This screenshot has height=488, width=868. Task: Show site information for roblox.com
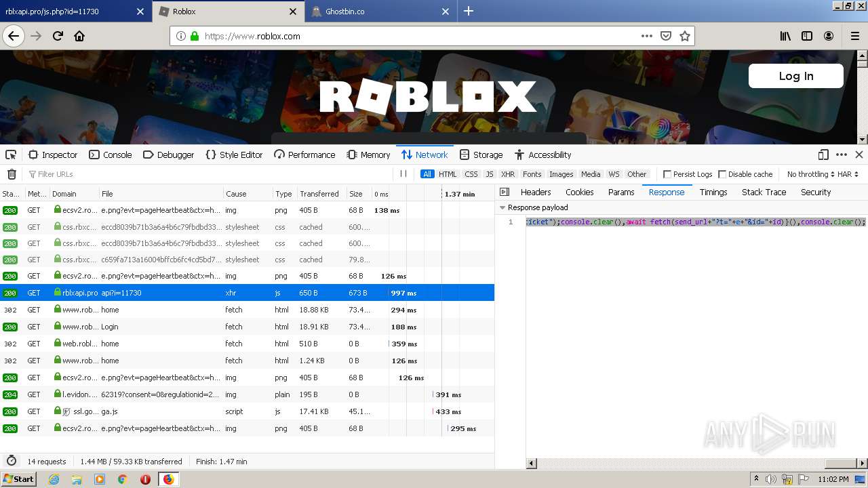(x=181, y=37)
